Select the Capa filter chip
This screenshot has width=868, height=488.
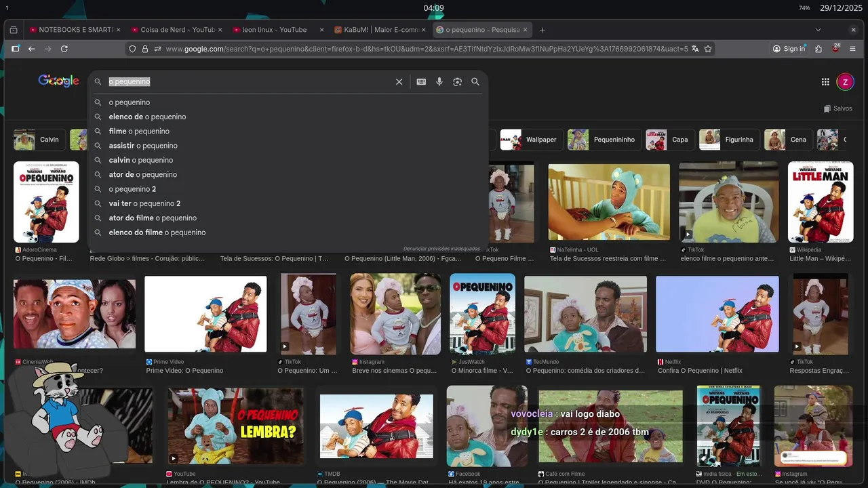(669, 140)
